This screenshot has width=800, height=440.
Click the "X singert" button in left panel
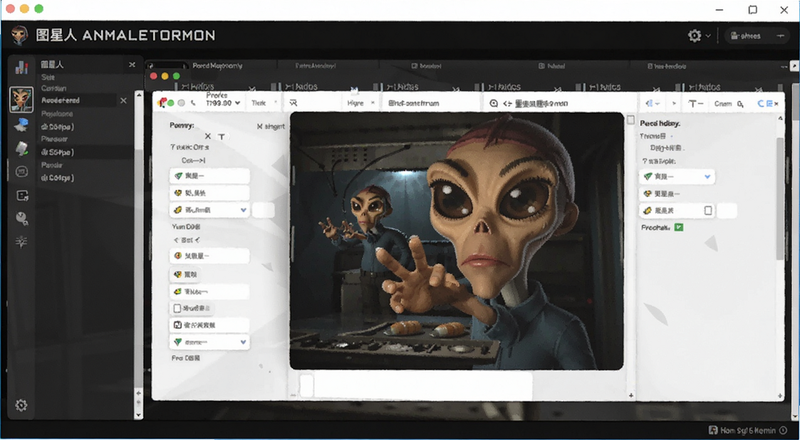coord(270,126)
